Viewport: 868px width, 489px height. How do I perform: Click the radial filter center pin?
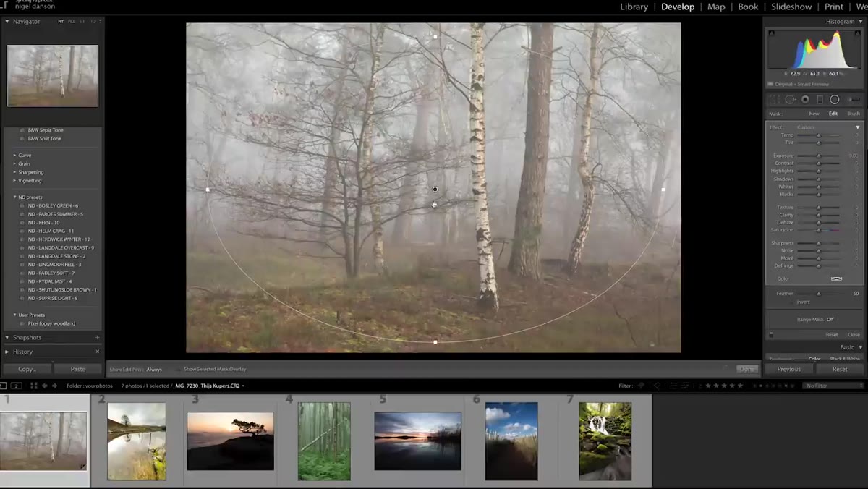click(x=435, y=190)
